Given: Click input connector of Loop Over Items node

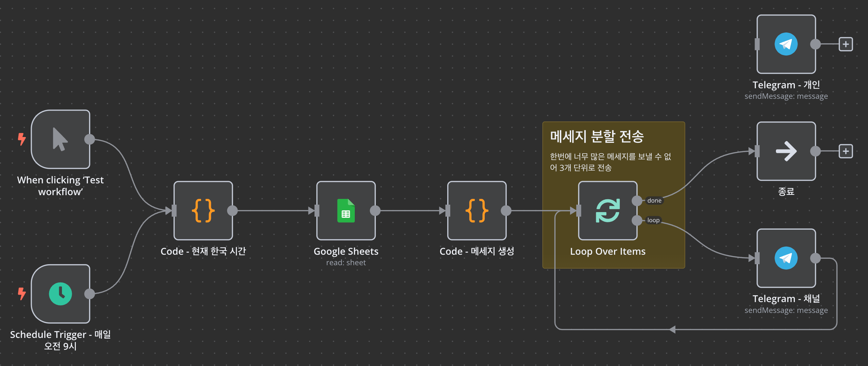Looking at the screenshot, I should [x=579, y=210].
